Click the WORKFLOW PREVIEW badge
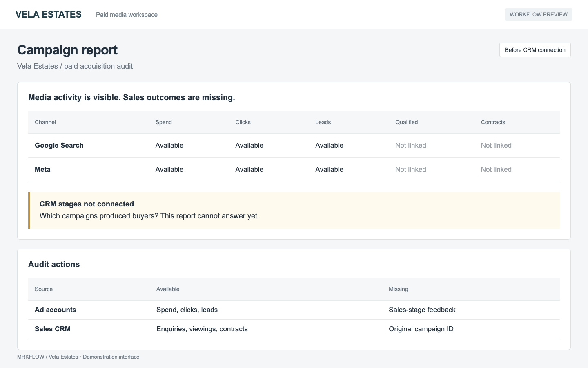The height and width of the screenshot is (368, 588). click(x=538, y=14)
